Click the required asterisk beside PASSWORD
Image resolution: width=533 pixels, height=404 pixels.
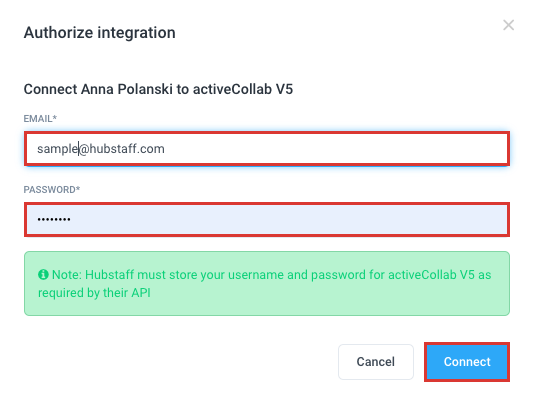point(78,188)
